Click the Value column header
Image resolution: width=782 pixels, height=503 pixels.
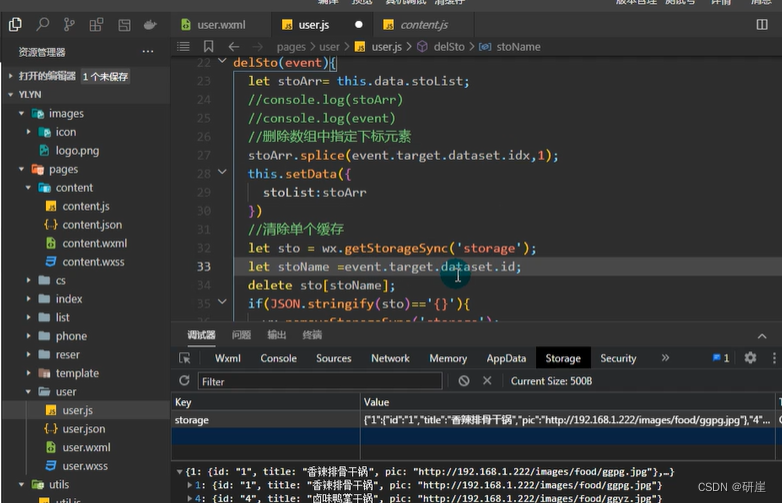568,402
